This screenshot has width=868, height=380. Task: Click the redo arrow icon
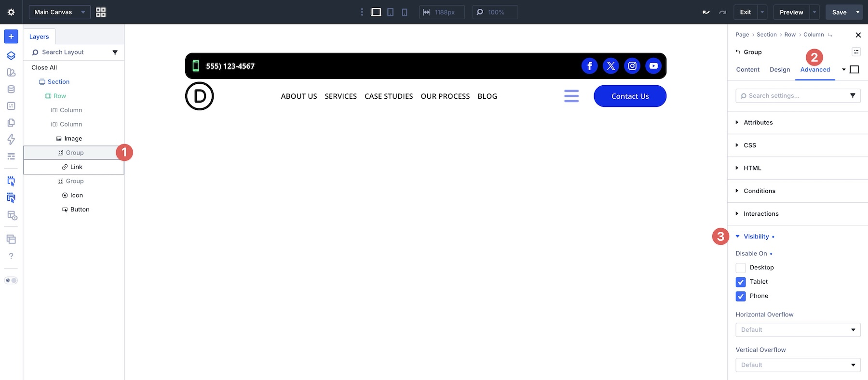click(722, 12)
